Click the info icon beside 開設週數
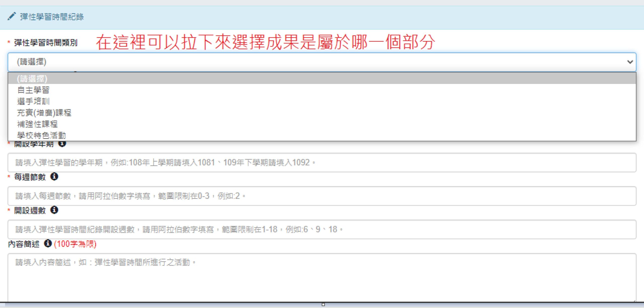This screenshot has width=644, height=308. coord(54,210)
